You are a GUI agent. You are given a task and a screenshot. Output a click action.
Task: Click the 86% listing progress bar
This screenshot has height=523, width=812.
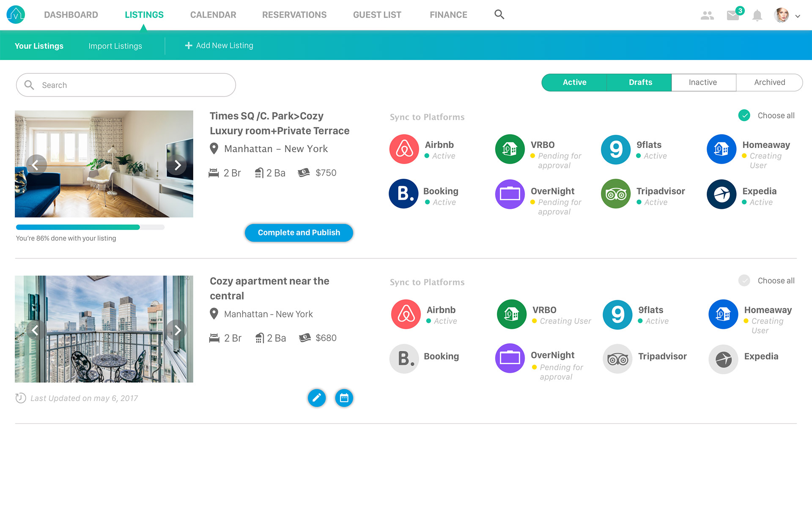click(90, 227)
